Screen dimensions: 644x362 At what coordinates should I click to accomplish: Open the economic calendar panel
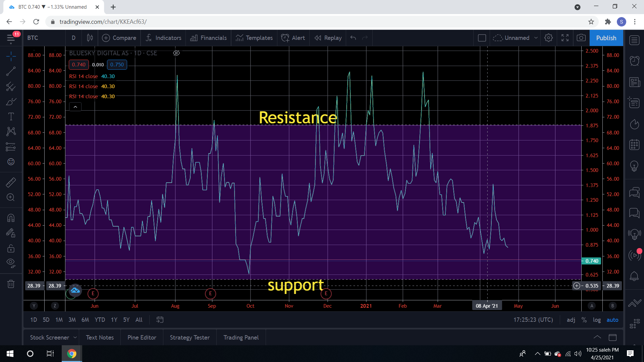(x=634, y=144)
